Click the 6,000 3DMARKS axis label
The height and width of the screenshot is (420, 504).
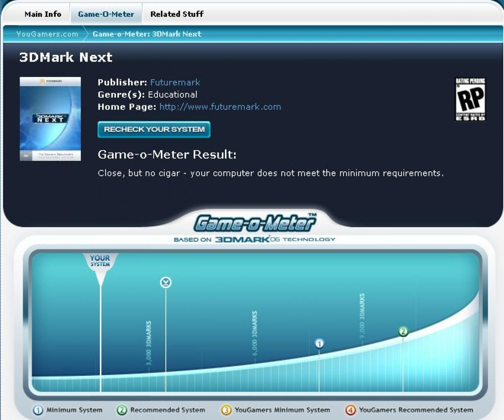pyautogui.click(x=254, y=333)
